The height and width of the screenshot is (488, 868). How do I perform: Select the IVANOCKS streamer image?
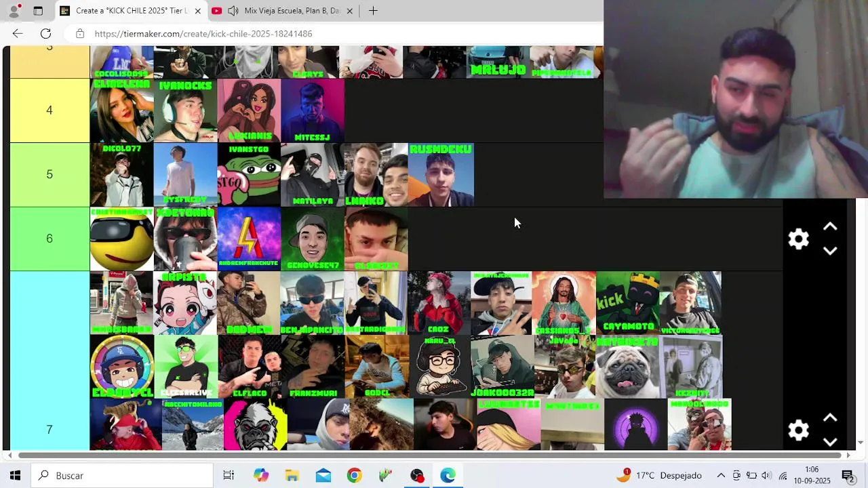coord(186,110)
